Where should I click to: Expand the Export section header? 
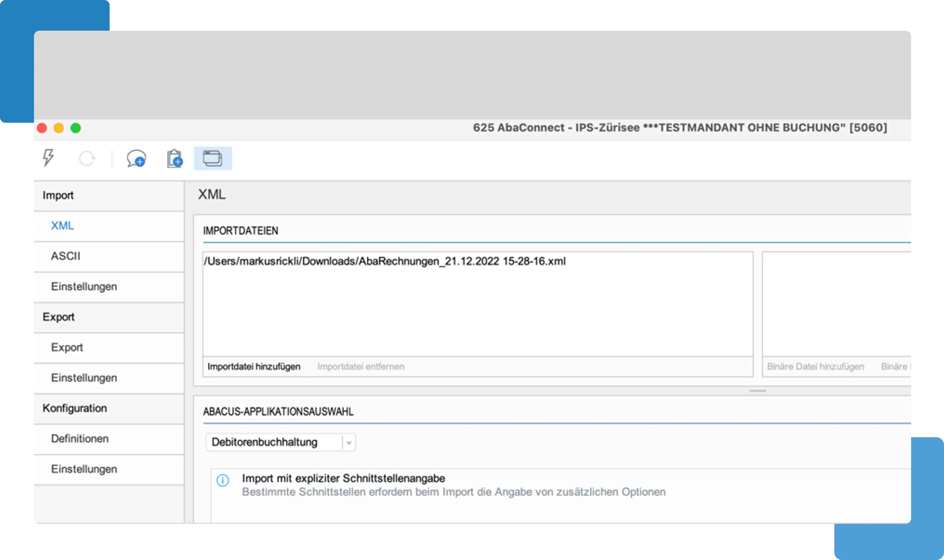(59, 317)
